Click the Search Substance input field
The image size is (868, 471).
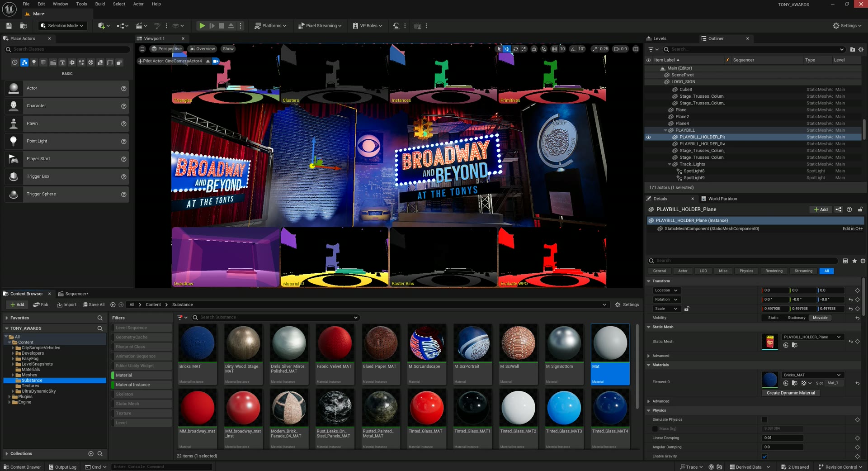pos(276,317)
